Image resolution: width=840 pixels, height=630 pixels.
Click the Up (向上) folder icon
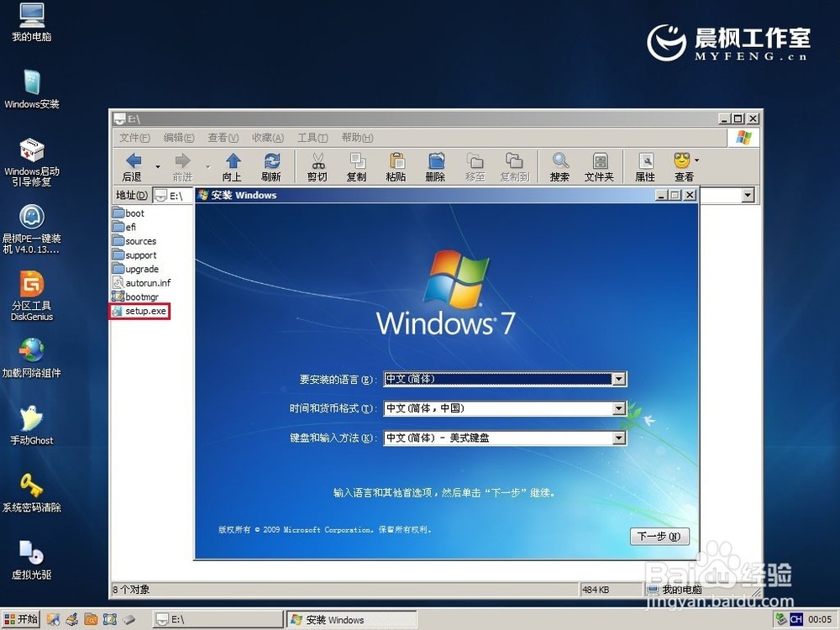[231, 165]
